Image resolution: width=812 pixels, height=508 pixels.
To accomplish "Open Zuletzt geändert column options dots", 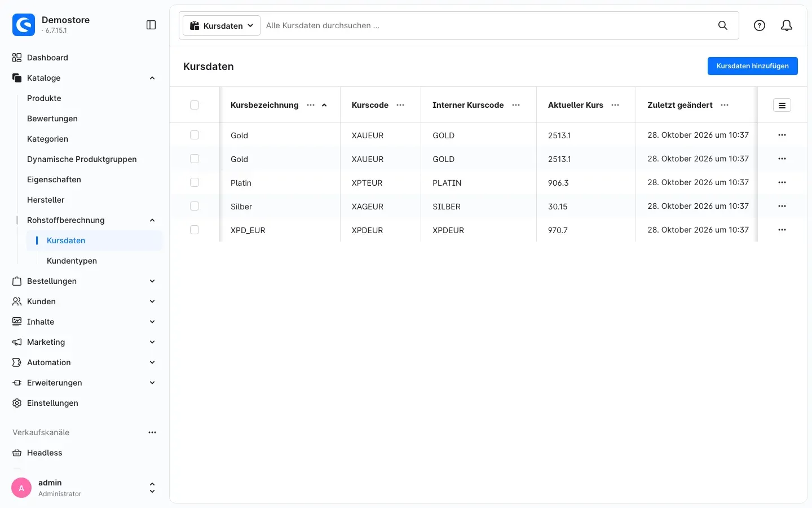I will (x=725, y=105).
